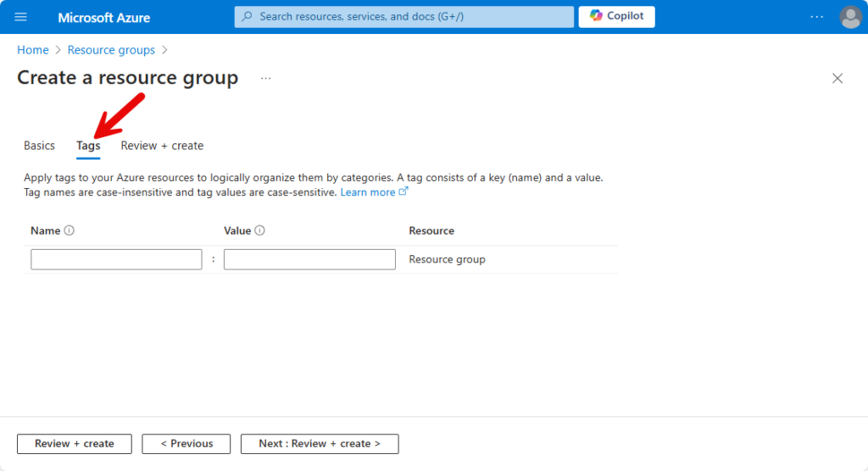Click the Create a resource group title

(x=128, y=77)
